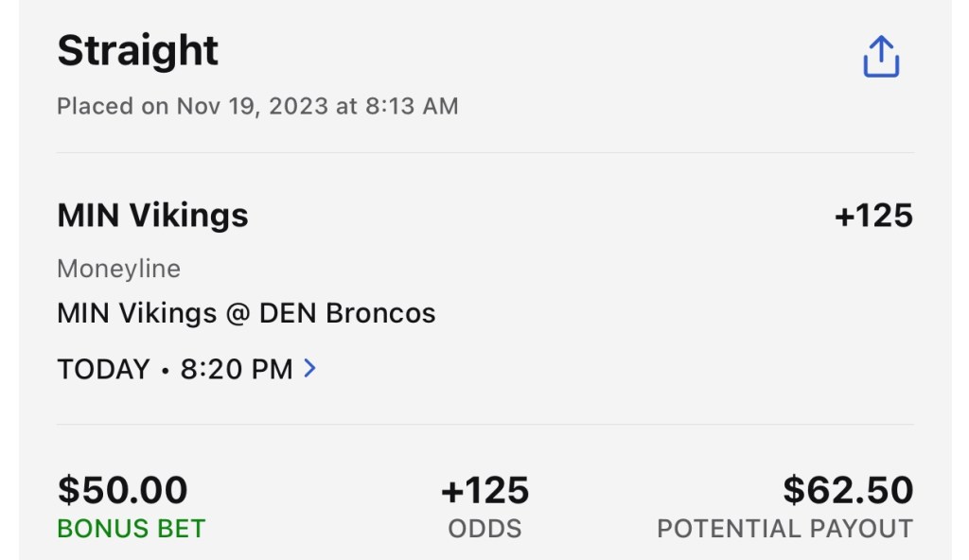Screen dimensions: 969x560
Task: Click the ODDS caption label
Action: tap(484, 529)
